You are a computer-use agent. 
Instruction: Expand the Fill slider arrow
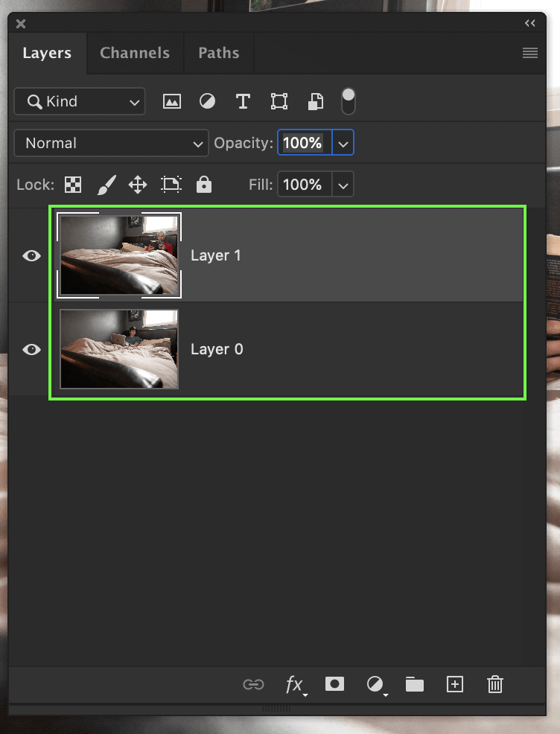point(343,185)
